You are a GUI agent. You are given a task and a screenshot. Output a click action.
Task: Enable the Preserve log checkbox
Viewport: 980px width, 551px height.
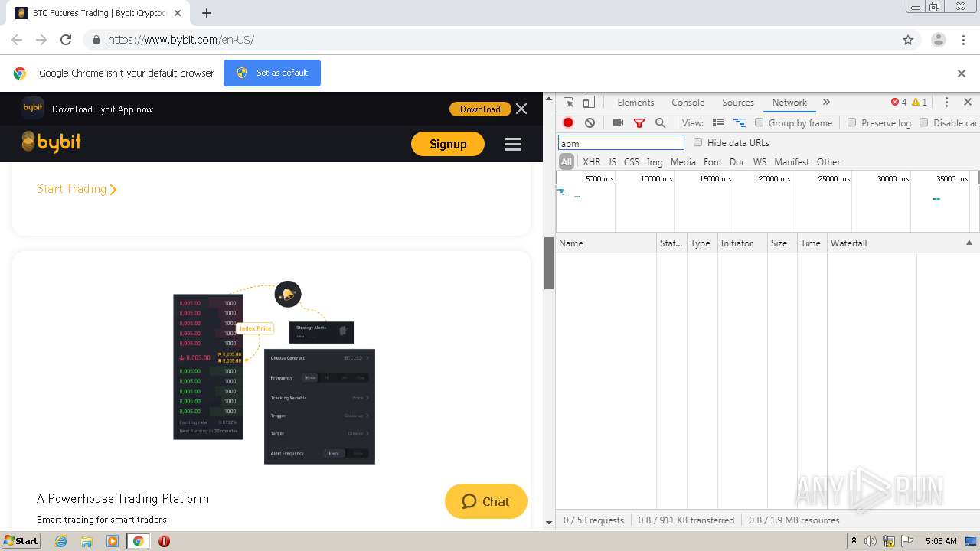pyautogui.click(x=851, y=122)
